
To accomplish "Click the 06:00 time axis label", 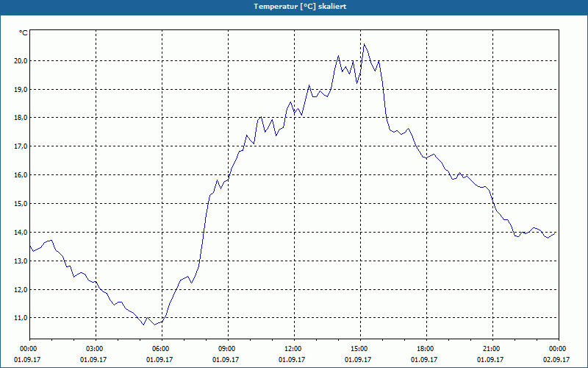I will coord(162,349).
